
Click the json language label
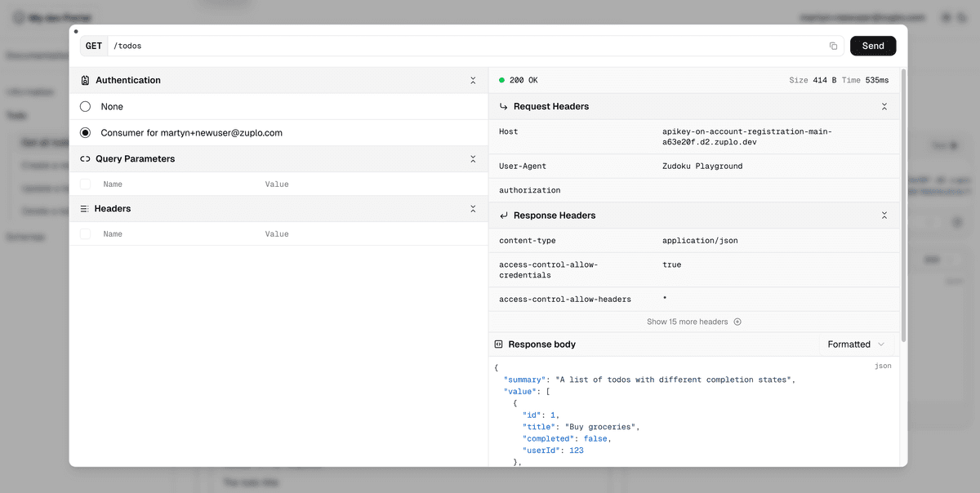pyautogui.click(x=883, y=366)
